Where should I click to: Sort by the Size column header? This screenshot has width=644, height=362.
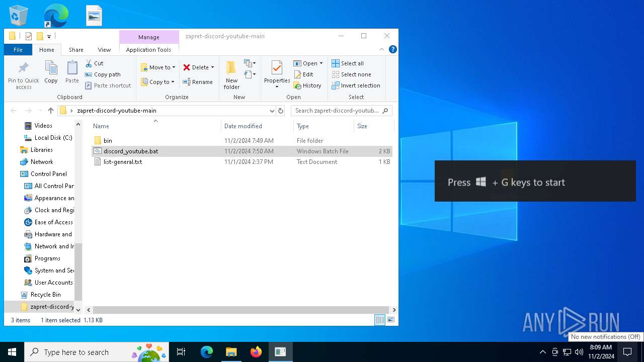pos(373,126)
